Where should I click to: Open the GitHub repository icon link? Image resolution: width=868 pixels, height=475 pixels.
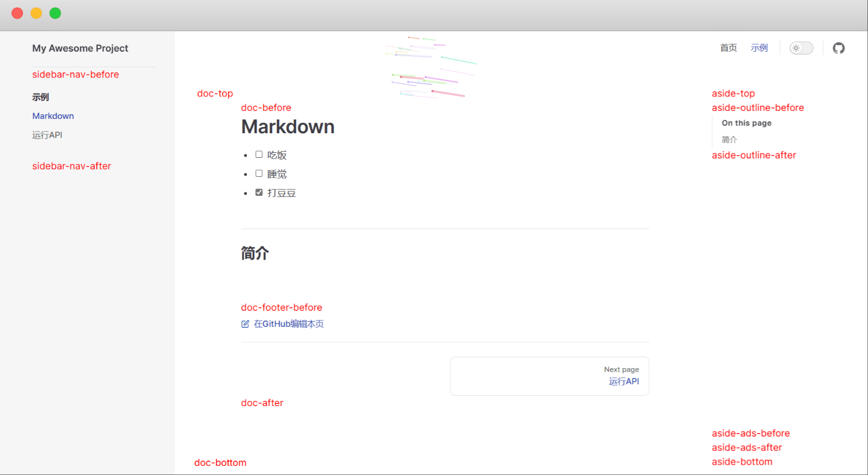pos(839,48)
